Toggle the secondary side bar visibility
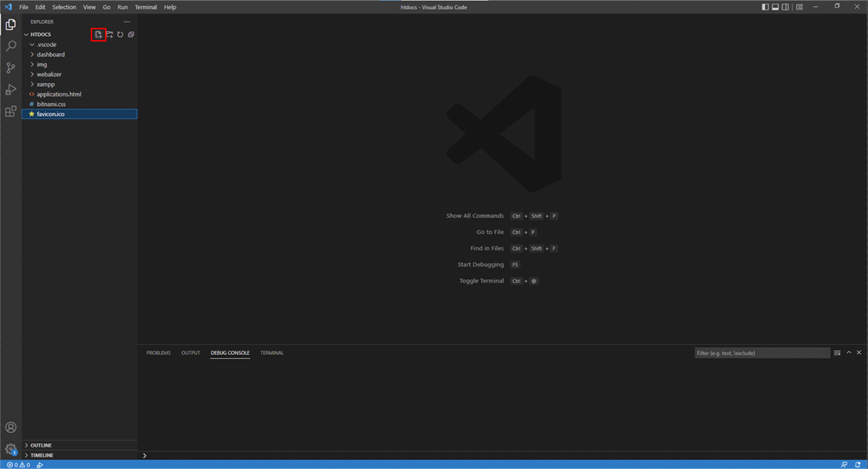 (786, 7)
